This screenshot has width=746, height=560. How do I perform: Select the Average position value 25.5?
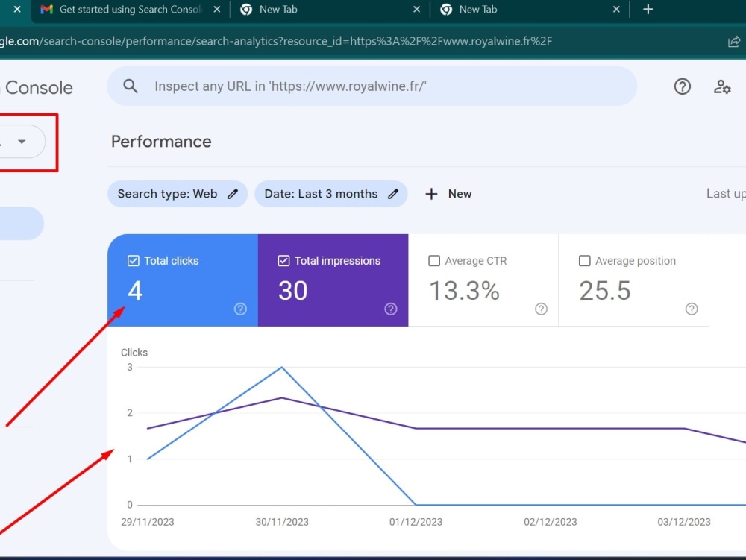coord(605,291)
